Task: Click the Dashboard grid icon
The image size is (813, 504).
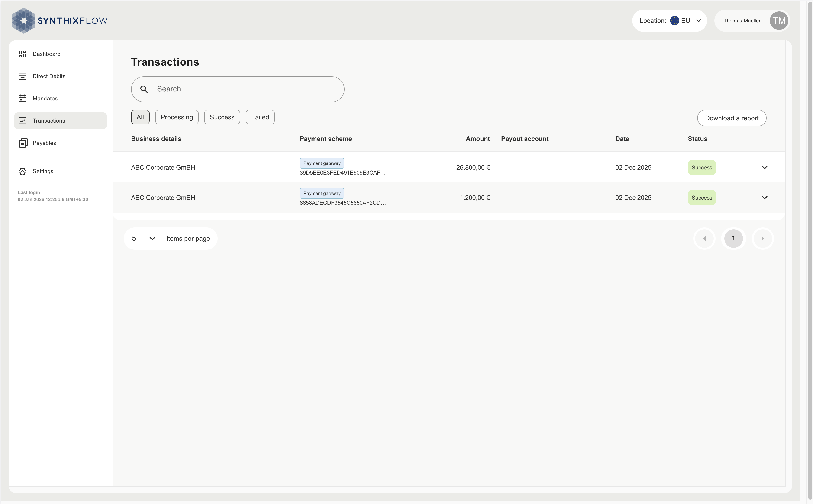Action: [x=22, y=54]
